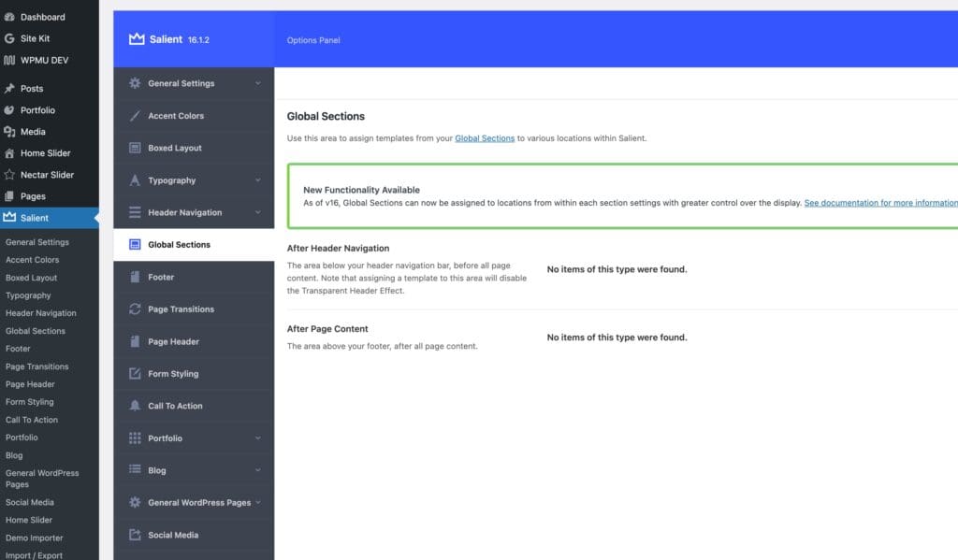Screen dimensions: 958x560
Task: Open Dashboard in the WordPress admin menu
Action: point(42,17)
